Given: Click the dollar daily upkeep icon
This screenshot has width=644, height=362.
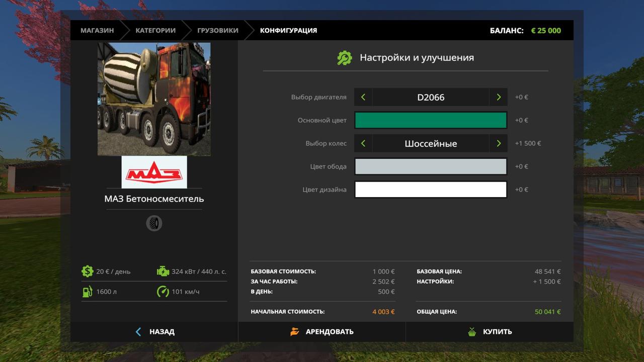Looking at the screenshot, I should coord(88,271).
